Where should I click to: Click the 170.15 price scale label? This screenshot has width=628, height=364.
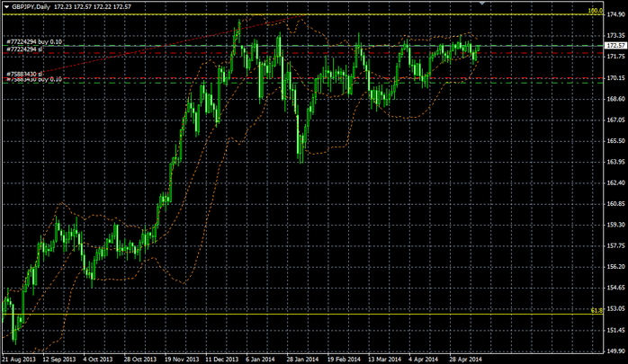(x=616, y=78)
